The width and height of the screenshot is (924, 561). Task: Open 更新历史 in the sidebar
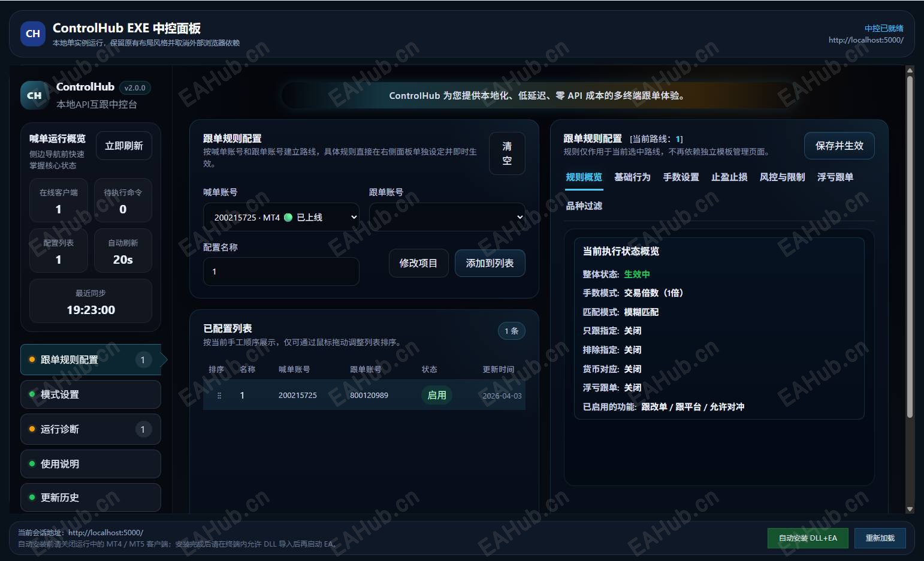(x=90, y=497)
